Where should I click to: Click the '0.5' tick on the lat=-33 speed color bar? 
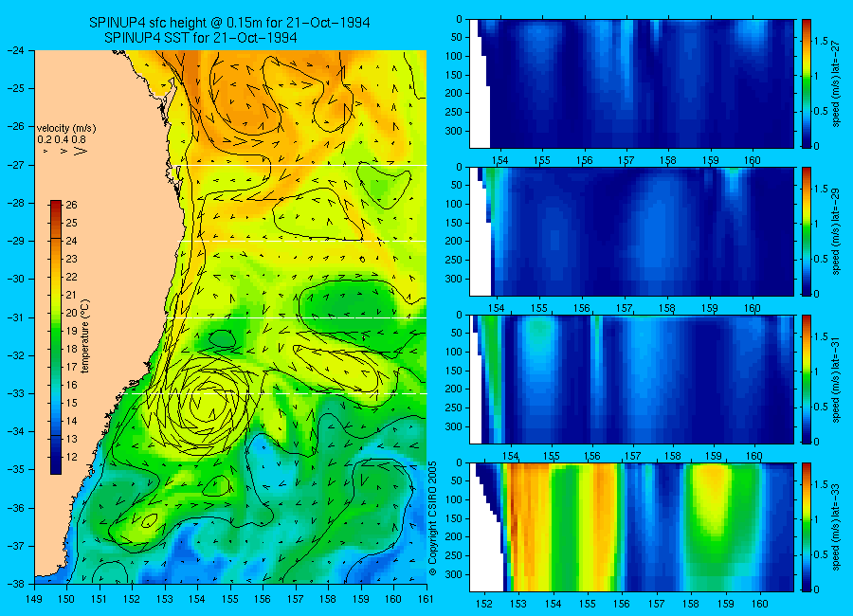tap(821, 554)
